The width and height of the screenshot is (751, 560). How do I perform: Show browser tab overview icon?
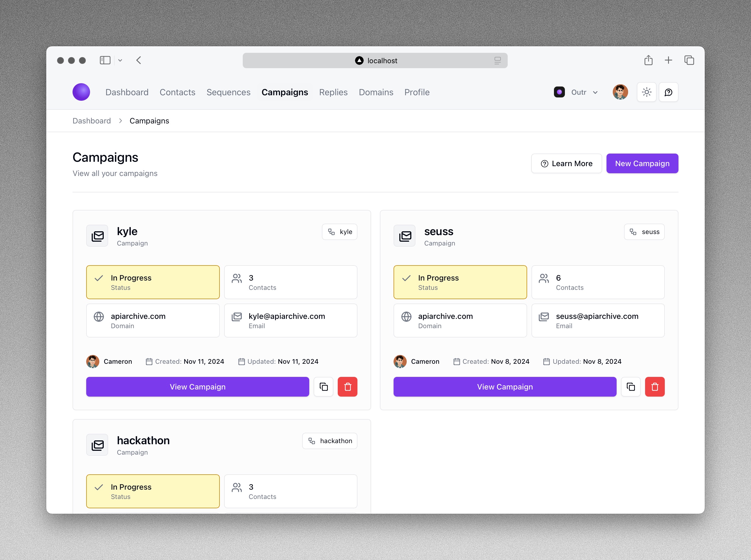pos(689,60)
